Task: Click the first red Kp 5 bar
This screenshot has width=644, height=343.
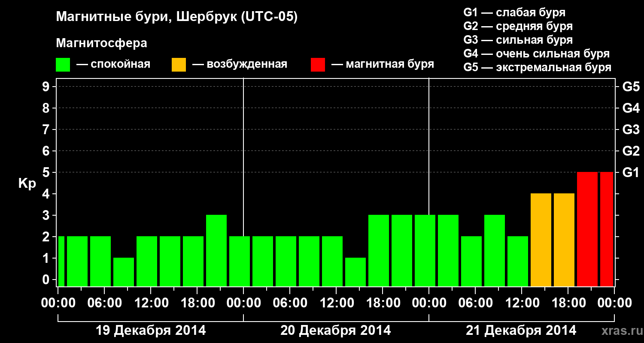Action: coord(587,229)
